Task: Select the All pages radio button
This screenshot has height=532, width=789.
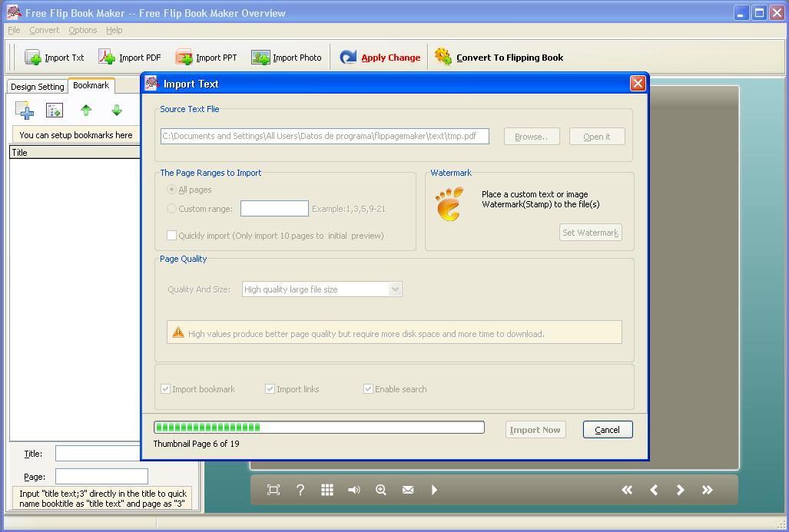Action: click(x=171, y=190)
